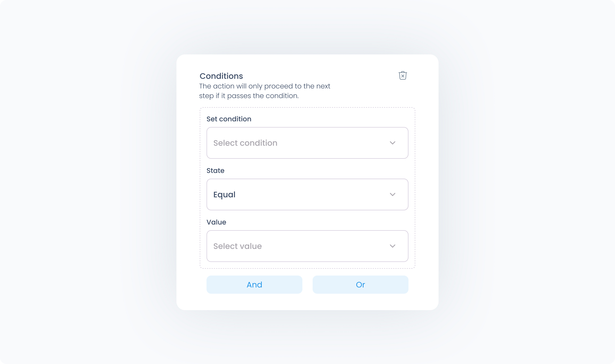Expand the Set condition chevron arrow
This screenshot has height=364, width=615.
pos(392,143)
